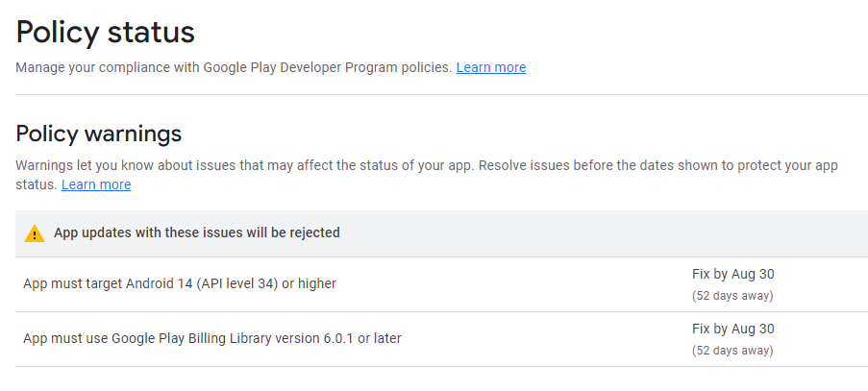Click the Policy warnings section heading
The height and width of the screenshot is (391, 868).
[x=99, y=134]
